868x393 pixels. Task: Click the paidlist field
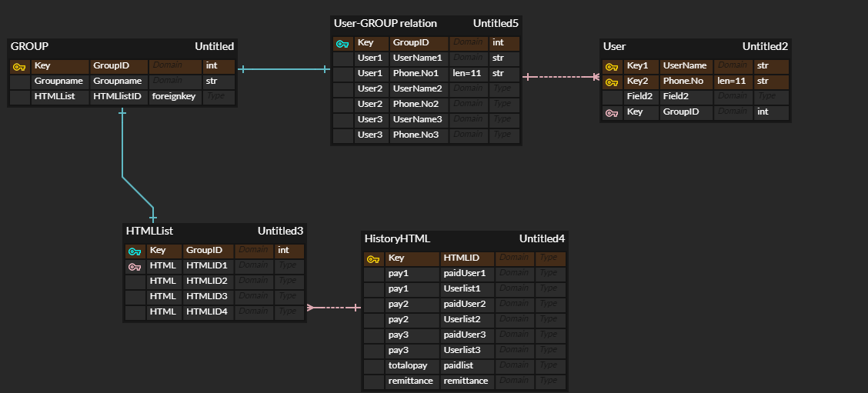coord(466,366)
